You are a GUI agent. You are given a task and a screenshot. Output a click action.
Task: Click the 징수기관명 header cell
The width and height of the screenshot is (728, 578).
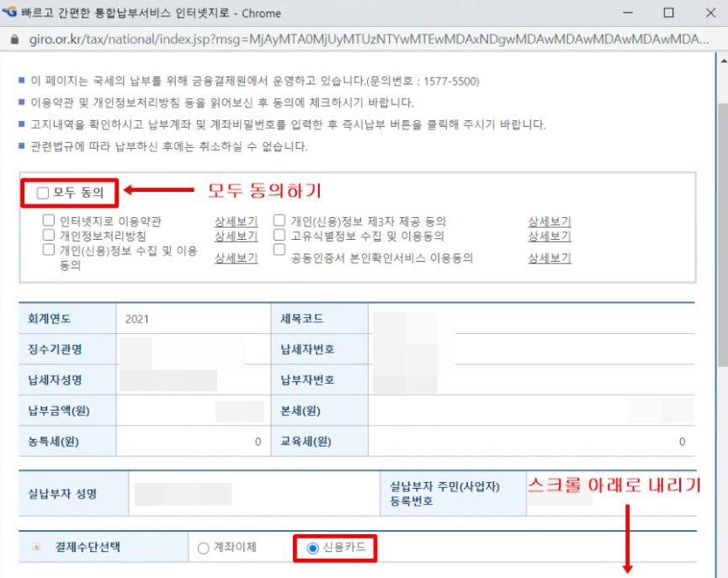point(67,349)
